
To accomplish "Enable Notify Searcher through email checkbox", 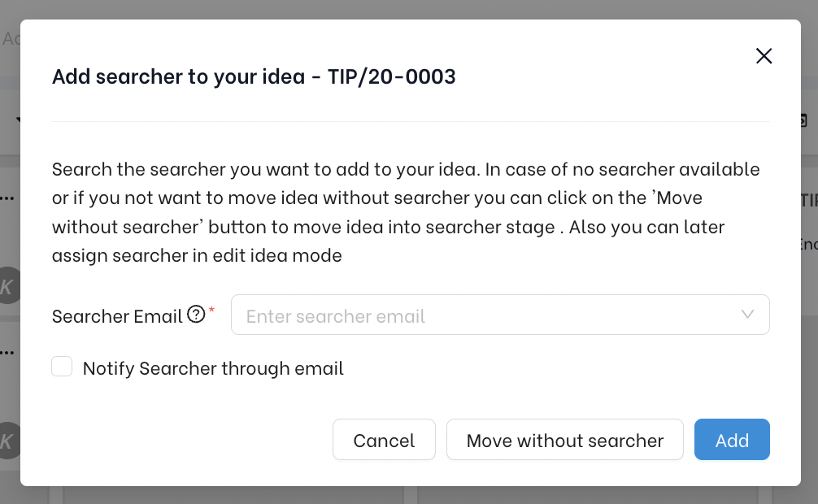I will coord(62,367).
